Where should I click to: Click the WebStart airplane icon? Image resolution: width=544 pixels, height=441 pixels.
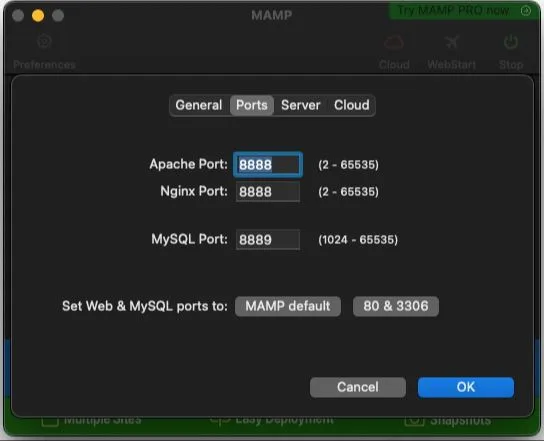point(452,43)
